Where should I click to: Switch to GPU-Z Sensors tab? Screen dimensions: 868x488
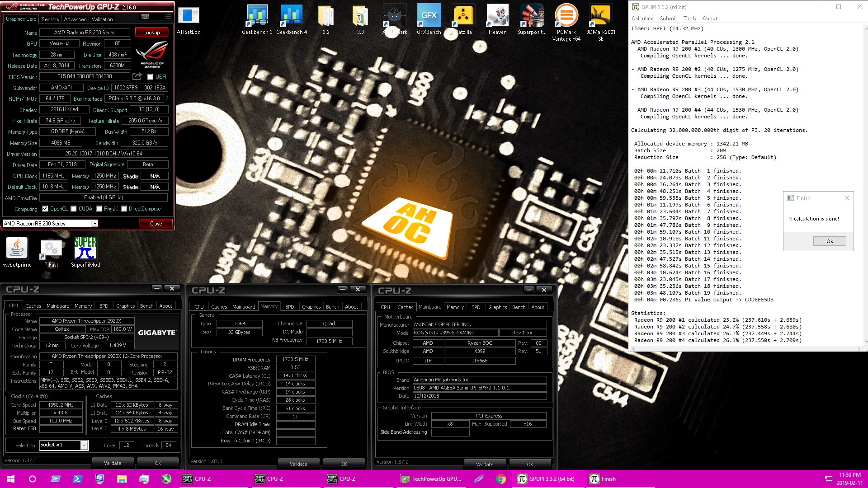click(50, 19)
